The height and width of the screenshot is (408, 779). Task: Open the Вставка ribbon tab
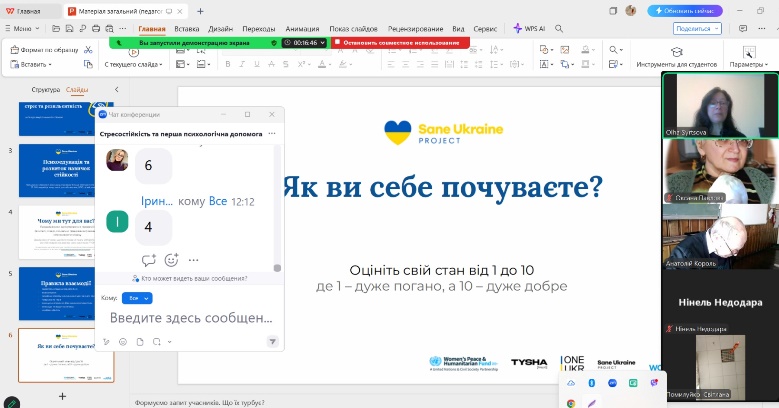coord(187,29)
